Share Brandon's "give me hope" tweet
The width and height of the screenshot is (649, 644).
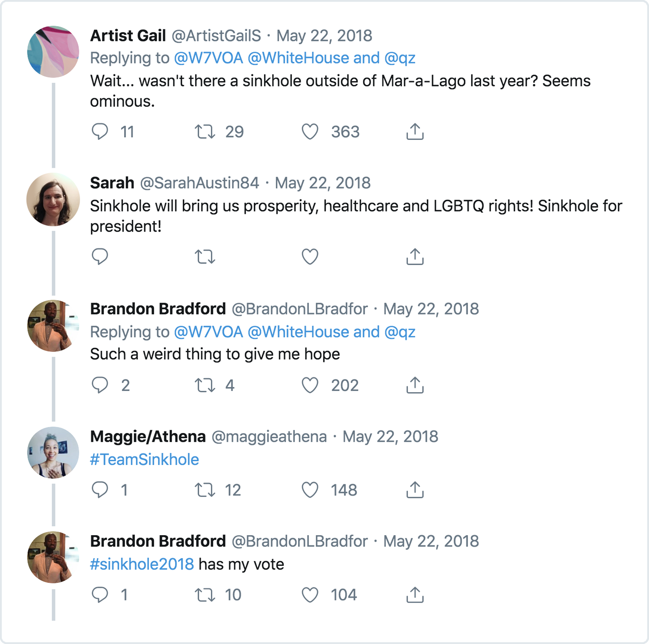click(415, 385)
